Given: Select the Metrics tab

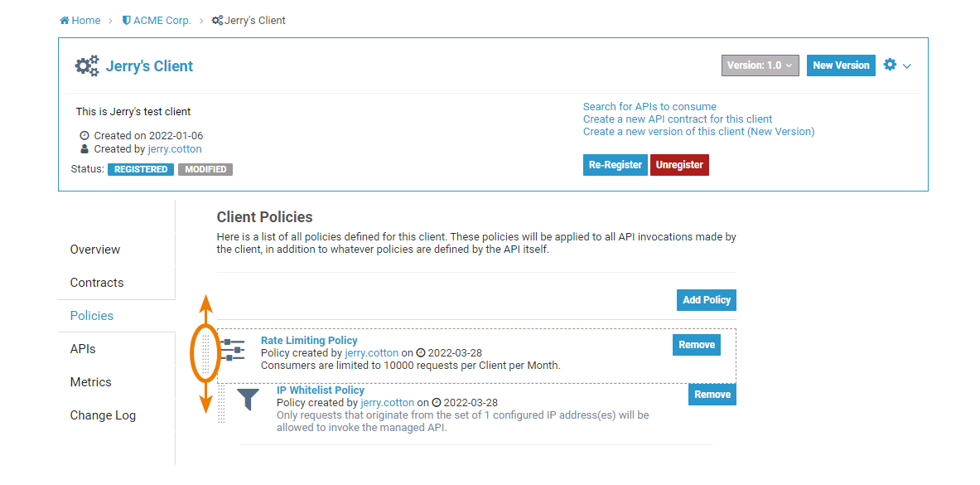Looking at the screenshot, I should click(91, 382).
